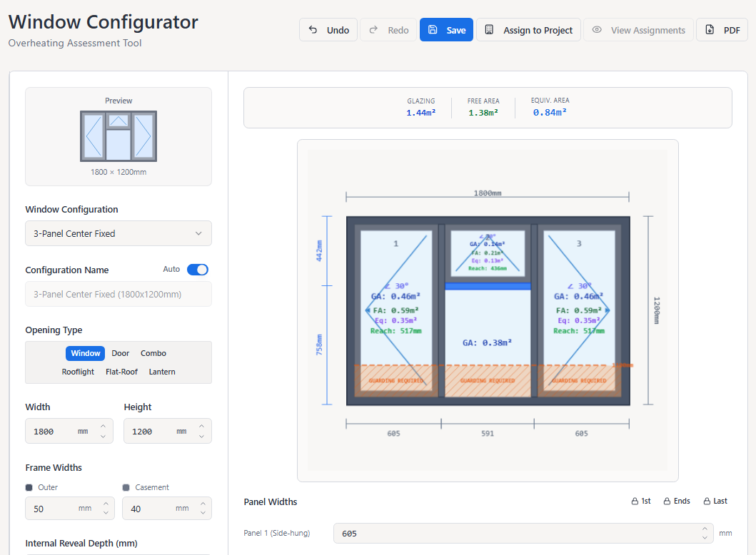Select panel 1 in the window diagram
This screenshot has height=555, width=756.
tap(396, 310)
